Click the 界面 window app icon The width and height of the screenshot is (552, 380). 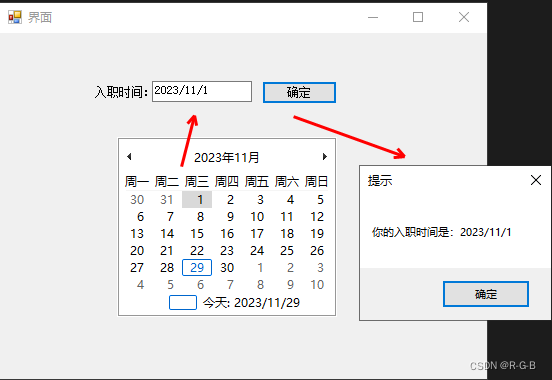15,17
